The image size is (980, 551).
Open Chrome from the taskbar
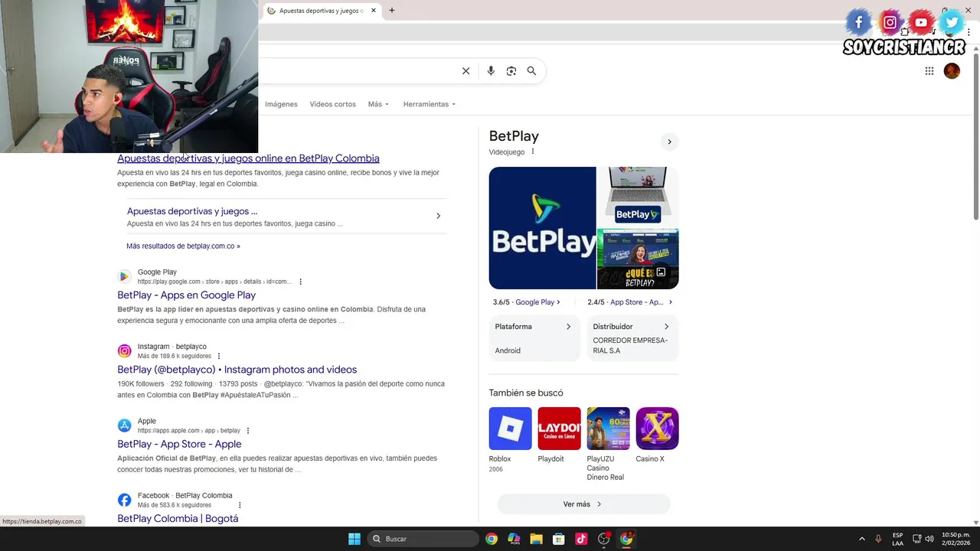pyautogui.click(x=492, y=539)
